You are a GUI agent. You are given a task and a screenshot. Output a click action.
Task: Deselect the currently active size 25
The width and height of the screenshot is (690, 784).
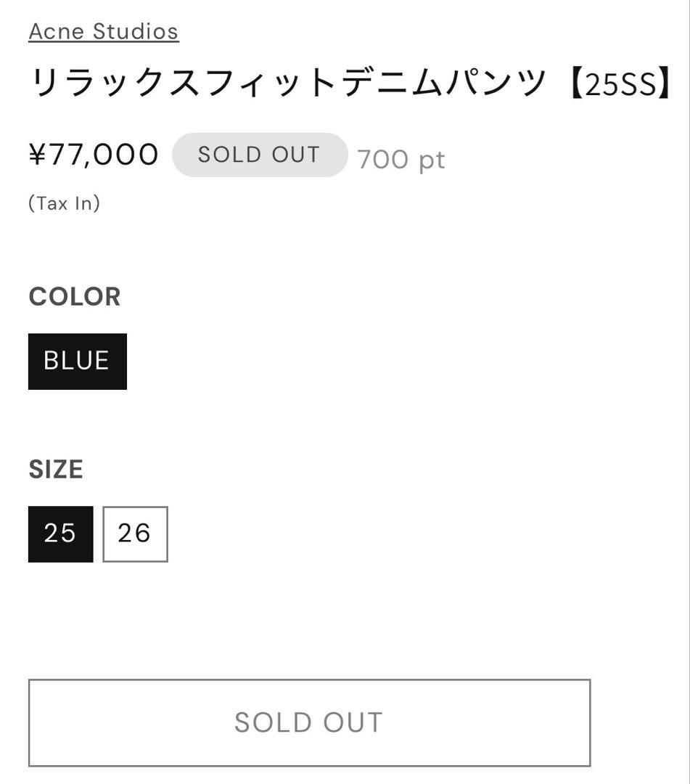click(60, 534)
